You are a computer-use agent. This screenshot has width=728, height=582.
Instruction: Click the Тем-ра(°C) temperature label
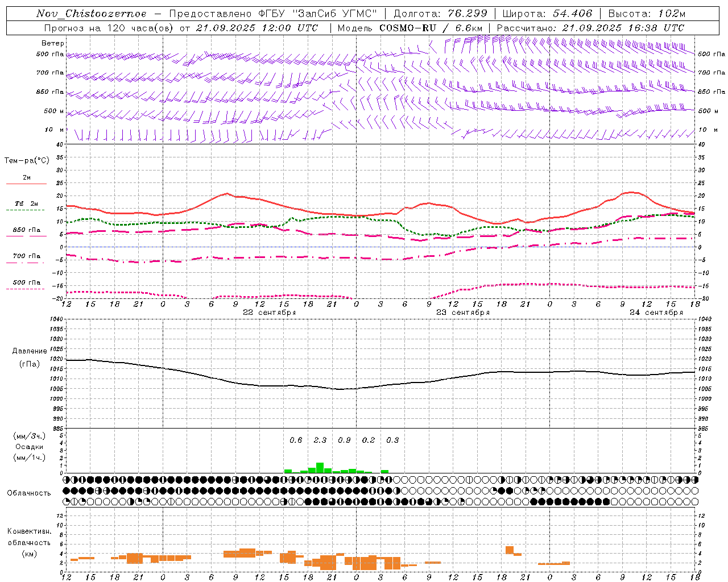click(x=27, y=161)
